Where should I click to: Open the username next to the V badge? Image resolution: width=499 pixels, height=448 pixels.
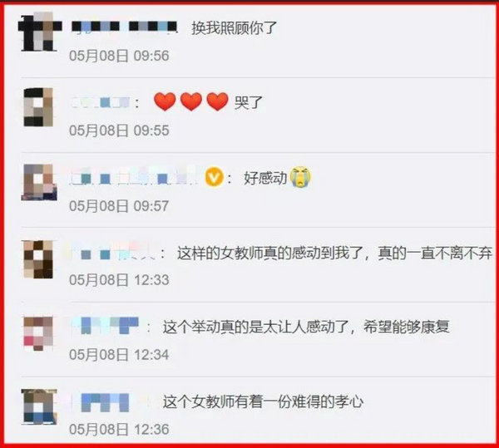point(136,177)
